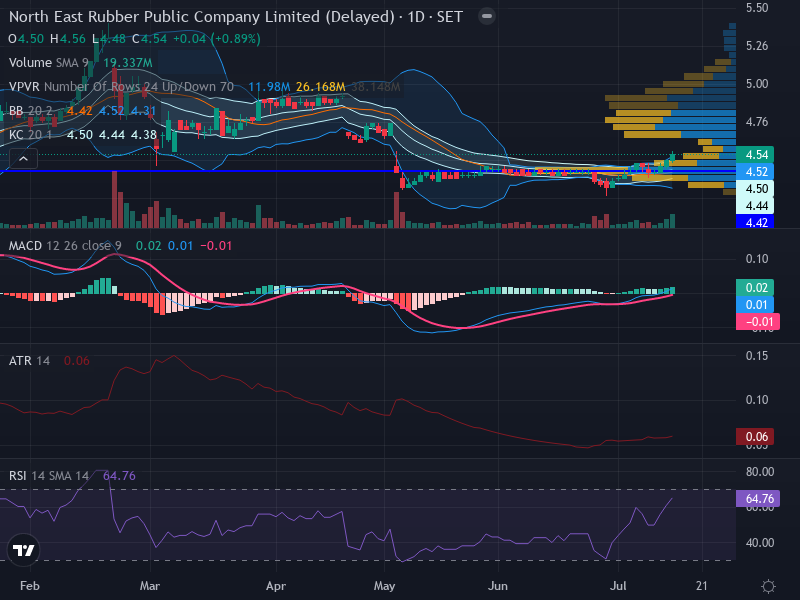Select the Volume SMA 9 indicator legend

pos(48,63)
